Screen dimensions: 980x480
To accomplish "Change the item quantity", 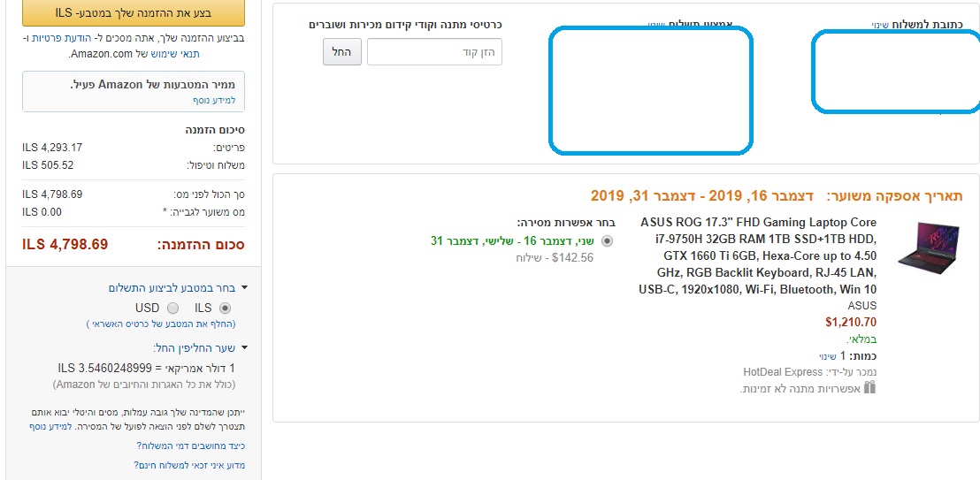I will (x=812, y=355).
